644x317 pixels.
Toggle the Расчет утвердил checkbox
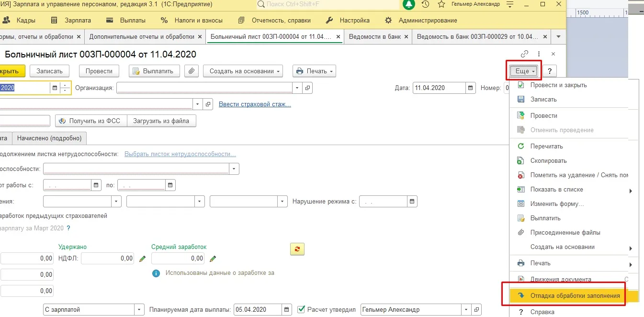coord(301,309)
